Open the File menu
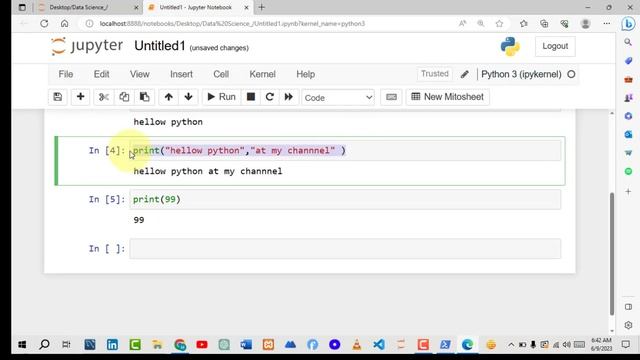Image resolution: width=640 pixels, height=360 pixels. (x=66, y=74)
